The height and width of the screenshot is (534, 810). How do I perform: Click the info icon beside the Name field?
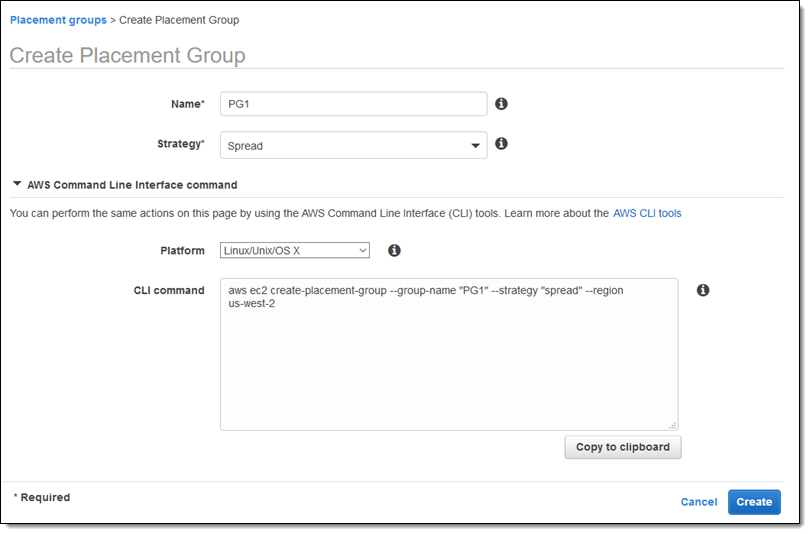[502, 104]
